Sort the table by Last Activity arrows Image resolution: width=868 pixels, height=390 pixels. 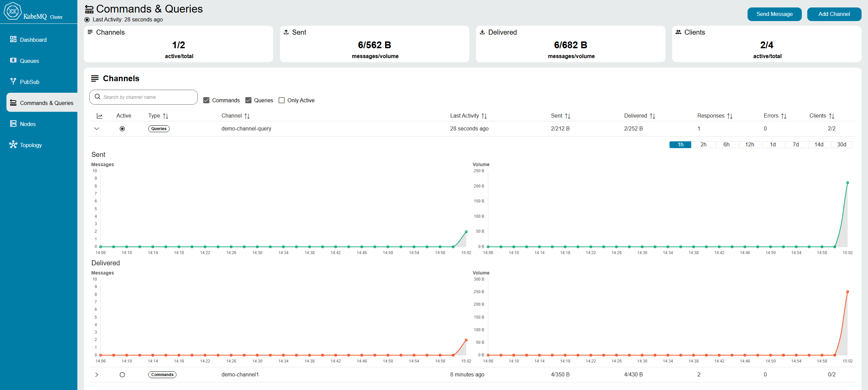coord(484,116)
